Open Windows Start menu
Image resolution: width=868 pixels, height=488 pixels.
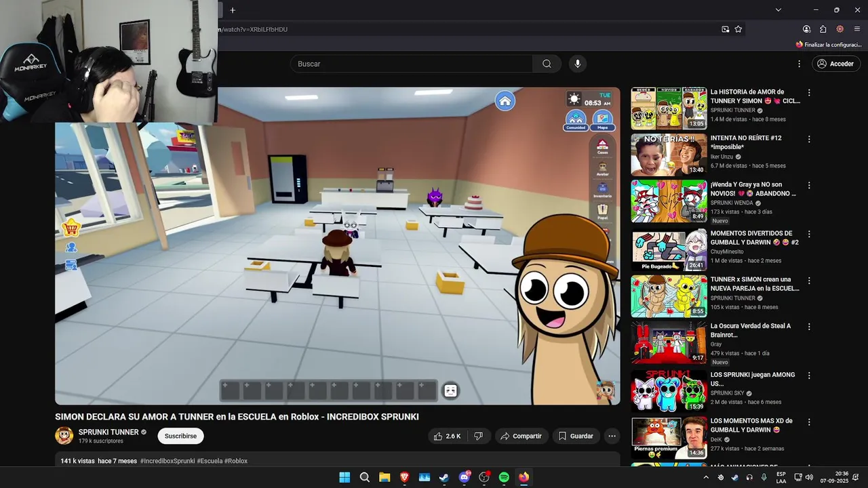[x=344, y=477]
